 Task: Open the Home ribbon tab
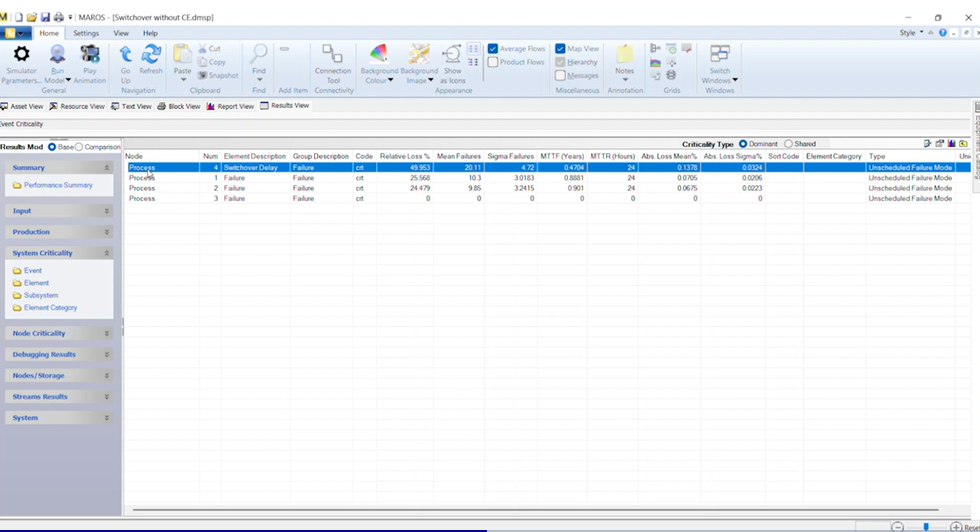point(49,33)
